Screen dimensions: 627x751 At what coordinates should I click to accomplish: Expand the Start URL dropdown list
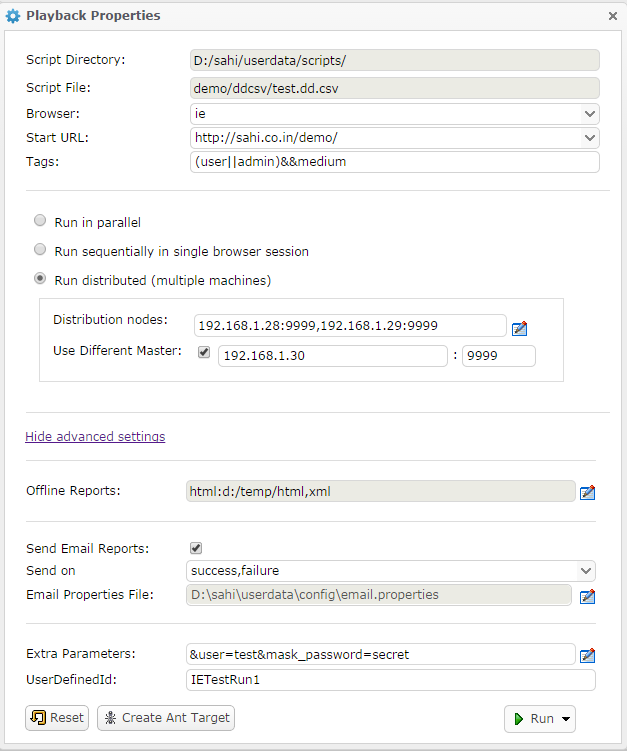588,137
